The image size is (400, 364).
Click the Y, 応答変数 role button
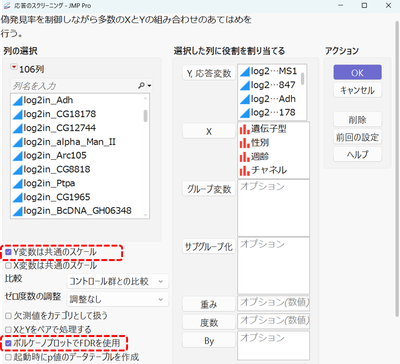click(209, 73)
